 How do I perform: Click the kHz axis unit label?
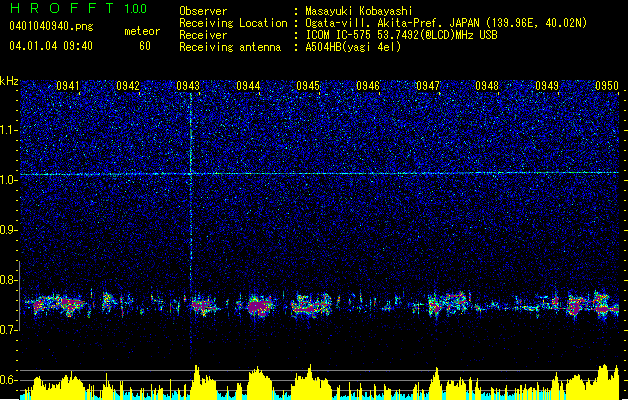coord(9,81)
